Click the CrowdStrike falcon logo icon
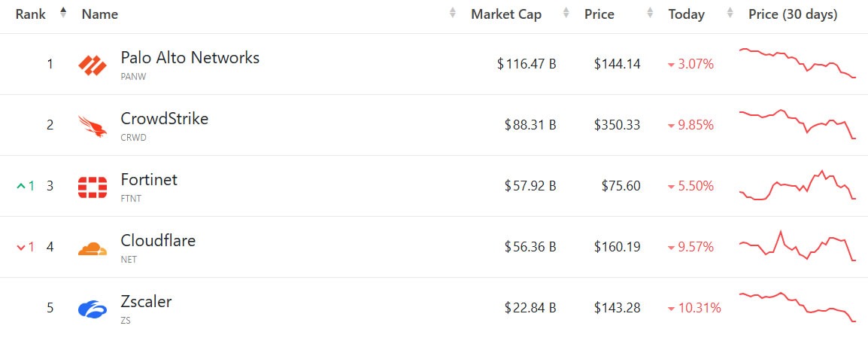 pos(93,126)
